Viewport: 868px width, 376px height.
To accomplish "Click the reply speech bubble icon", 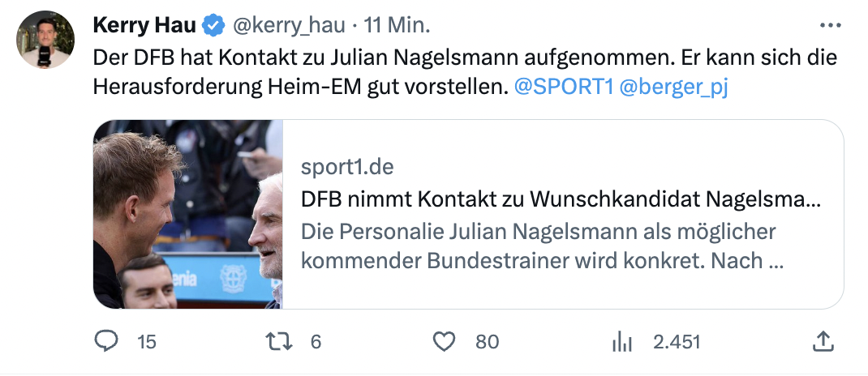I will point(105,341).
